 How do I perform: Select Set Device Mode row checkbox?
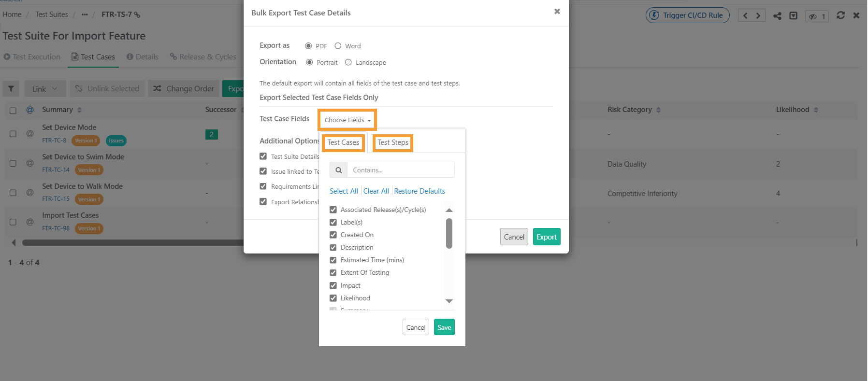13,134
